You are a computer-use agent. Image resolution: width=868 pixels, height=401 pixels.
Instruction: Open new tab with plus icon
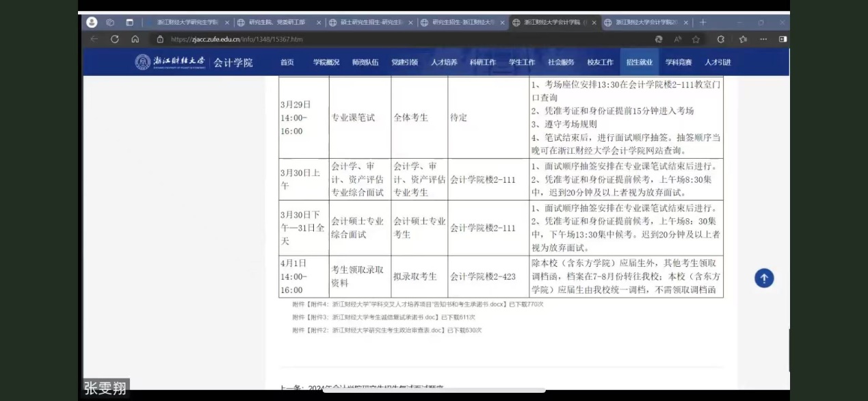pos(702,23)
